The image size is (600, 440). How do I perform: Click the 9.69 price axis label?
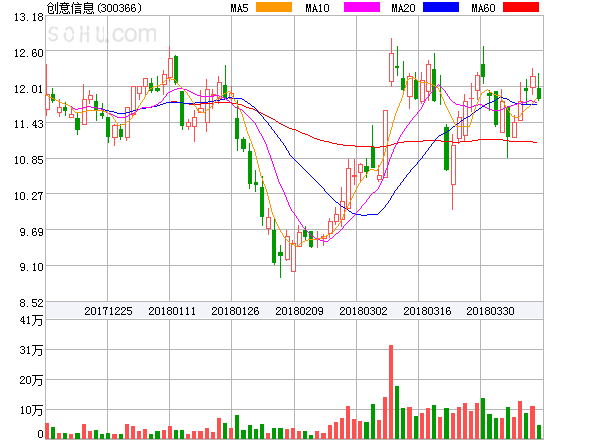click(x=31, y=232)
